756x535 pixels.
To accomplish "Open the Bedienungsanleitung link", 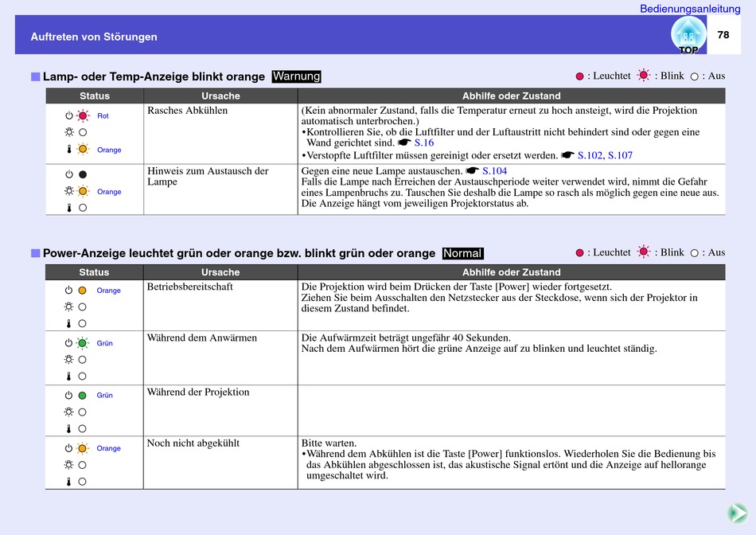I will tap(689, 9).
